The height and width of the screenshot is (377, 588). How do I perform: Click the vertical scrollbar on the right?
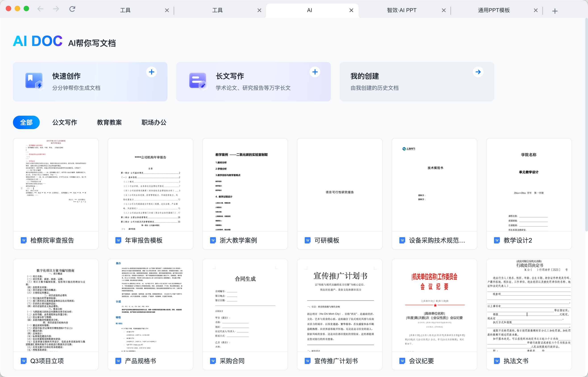[x=586, y=125]
